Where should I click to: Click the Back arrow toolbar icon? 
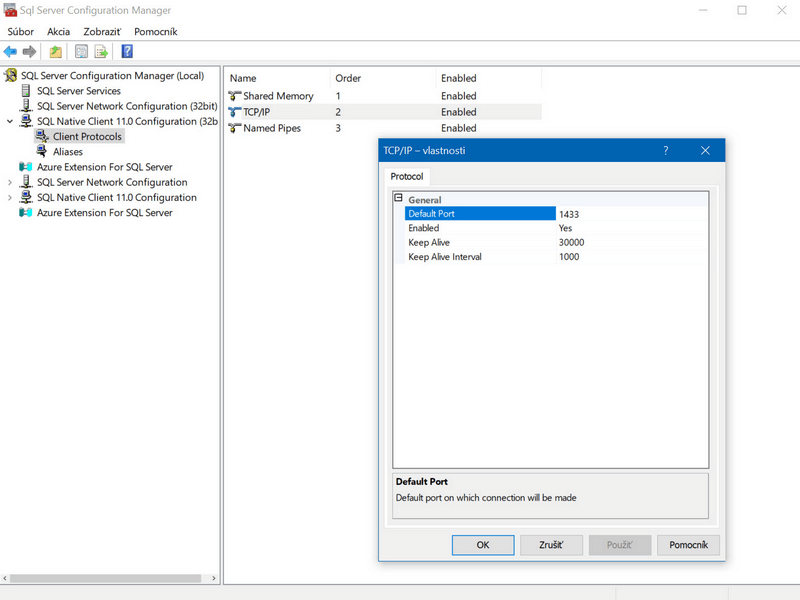(11, 52)
